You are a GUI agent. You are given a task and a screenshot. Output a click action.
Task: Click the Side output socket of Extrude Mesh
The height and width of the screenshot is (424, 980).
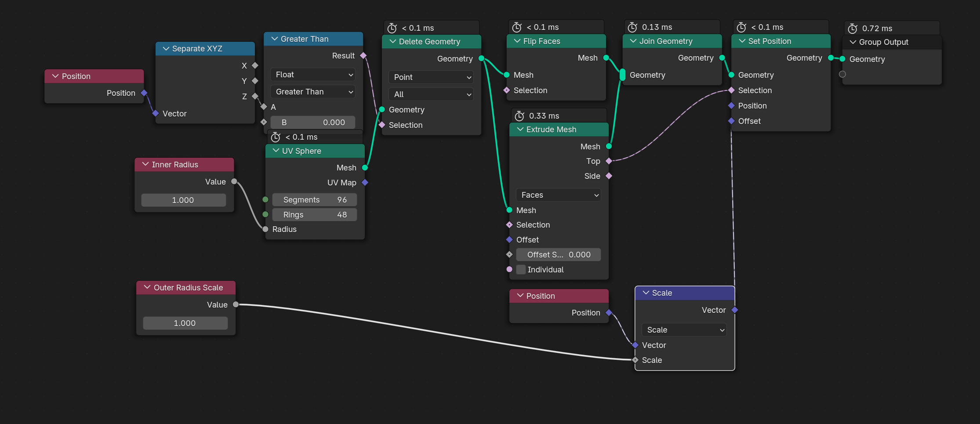(x=609, y=176)
